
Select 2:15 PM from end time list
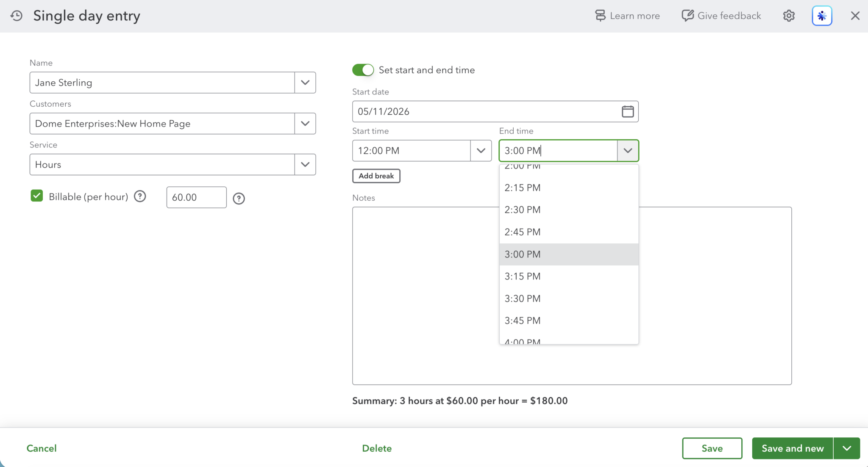[569, 188]
